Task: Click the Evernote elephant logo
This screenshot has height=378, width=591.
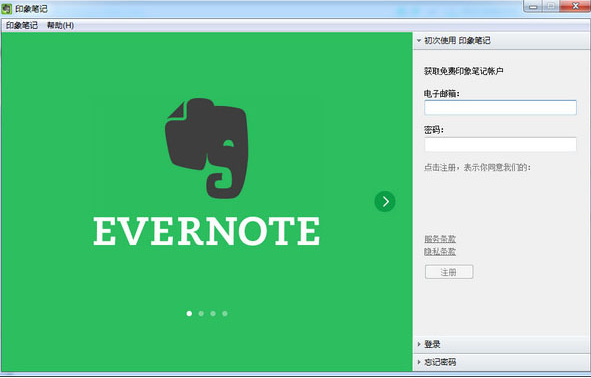Action: 207,148
